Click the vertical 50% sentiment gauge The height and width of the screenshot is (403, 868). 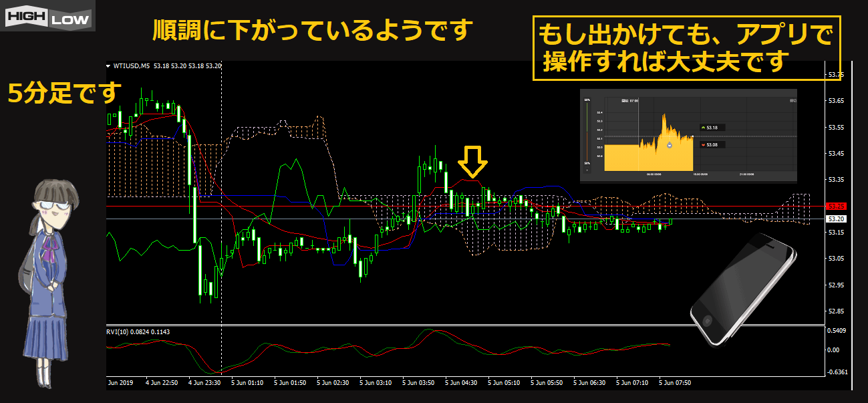click(x=587, y=132)
